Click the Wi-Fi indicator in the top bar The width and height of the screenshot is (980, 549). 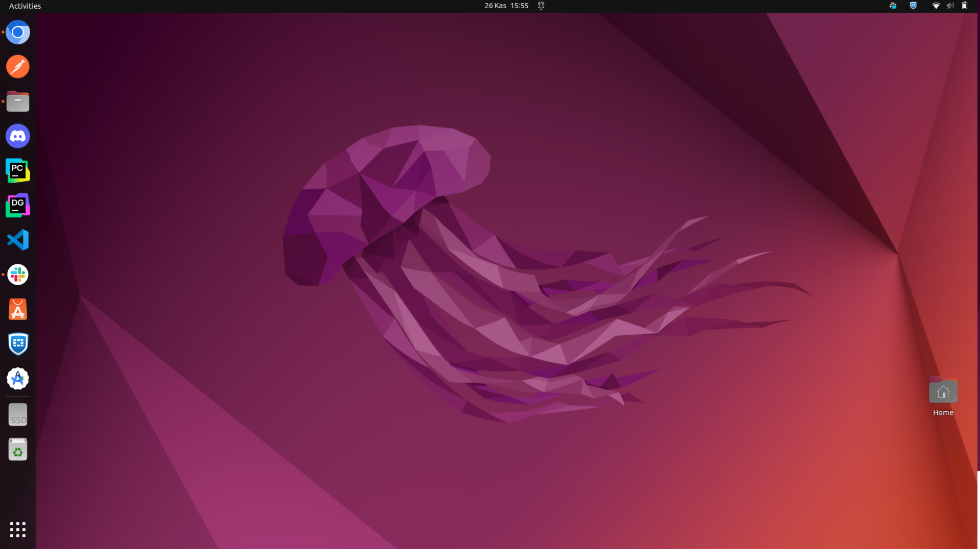click(x=936, y=6)
